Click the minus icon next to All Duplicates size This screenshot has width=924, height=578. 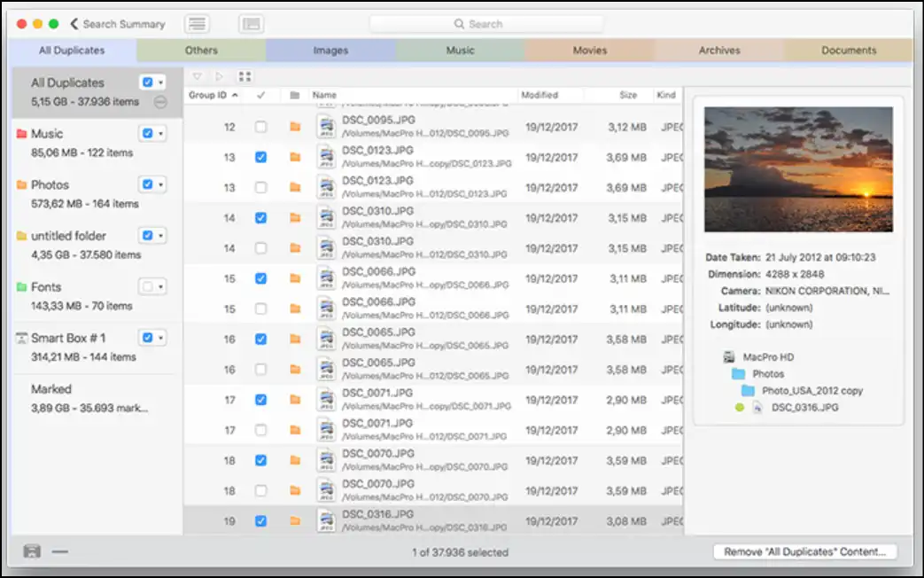click(x=161, y=101)
